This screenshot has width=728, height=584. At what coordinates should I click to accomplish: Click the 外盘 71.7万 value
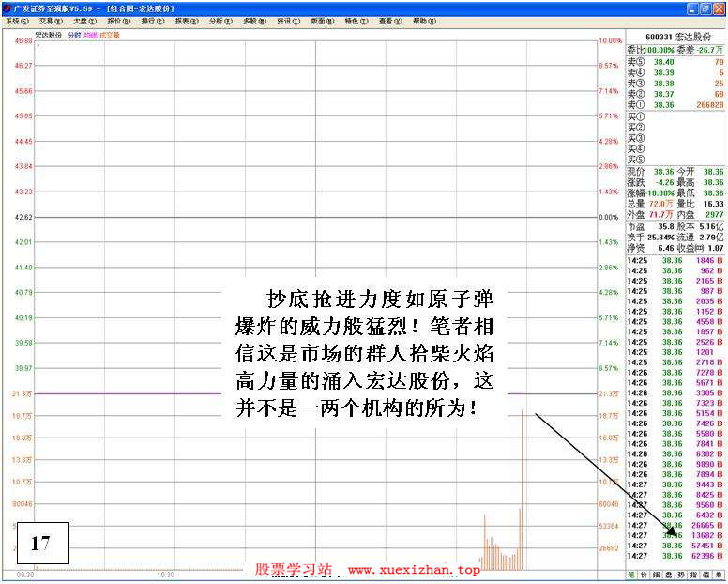point(661,214)
